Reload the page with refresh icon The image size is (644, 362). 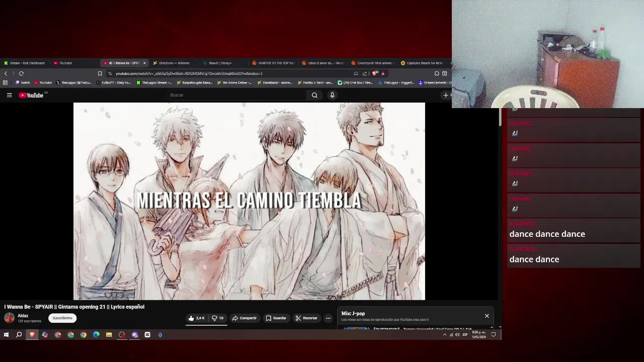point(21,73)
